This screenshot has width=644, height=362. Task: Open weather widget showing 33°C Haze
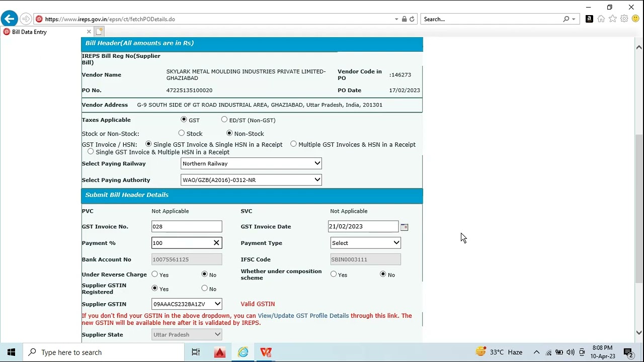[x=499, y=352]
